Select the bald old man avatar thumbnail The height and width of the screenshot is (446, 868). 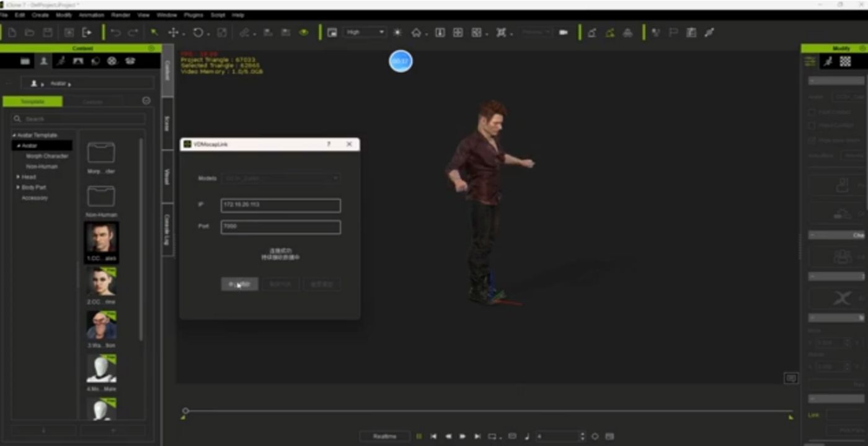pyautogui.click(x=102, y=325)
